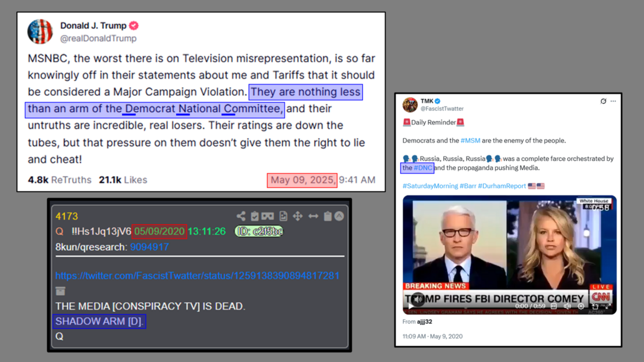
Task: Open the video settings gear menu
Action: coord(581,306)
